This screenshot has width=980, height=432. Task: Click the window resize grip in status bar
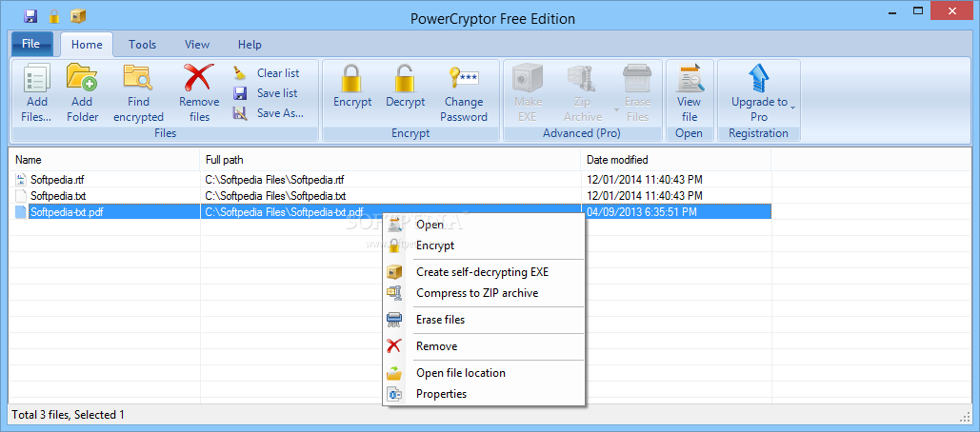964,417
